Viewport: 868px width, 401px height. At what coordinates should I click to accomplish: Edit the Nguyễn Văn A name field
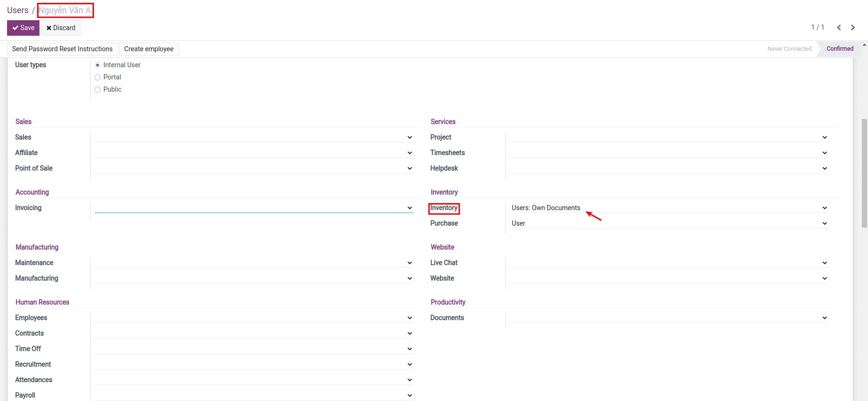click(x=65, y=10)
